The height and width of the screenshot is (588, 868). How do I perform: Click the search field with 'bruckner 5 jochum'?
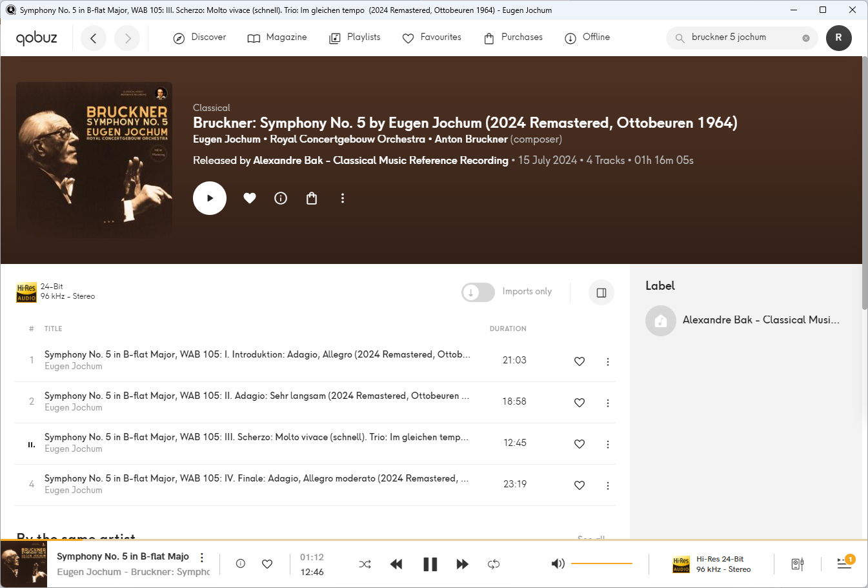(x=742, y=37)
